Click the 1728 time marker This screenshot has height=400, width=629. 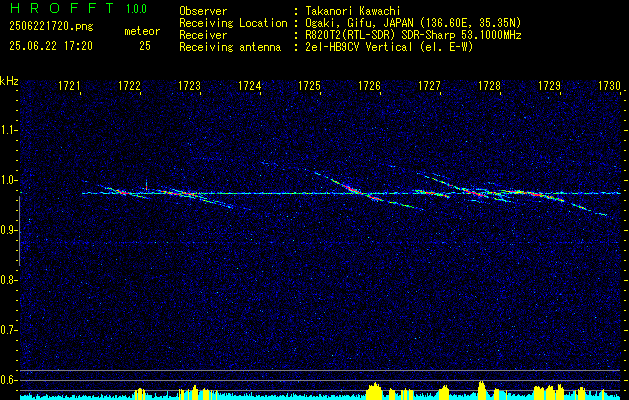point(489,86)
